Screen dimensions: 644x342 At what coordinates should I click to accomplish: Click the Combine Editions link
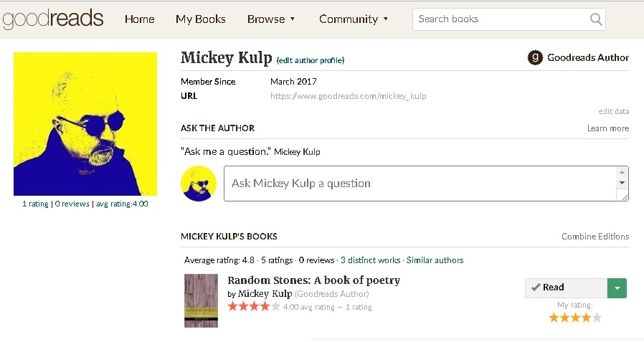pyautogui.click(x=595, y=237)
